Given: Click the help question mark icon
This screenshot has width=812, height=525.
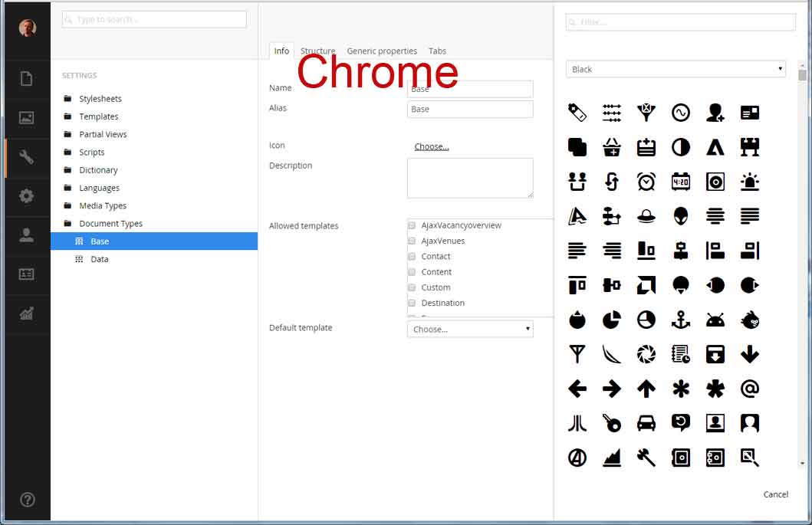Looking at the screenshot, I should 27,500.
